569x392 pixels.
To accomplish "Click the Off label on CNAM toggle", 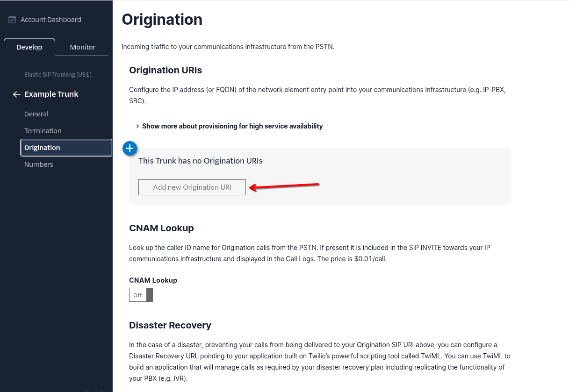I will coord(137,295).
